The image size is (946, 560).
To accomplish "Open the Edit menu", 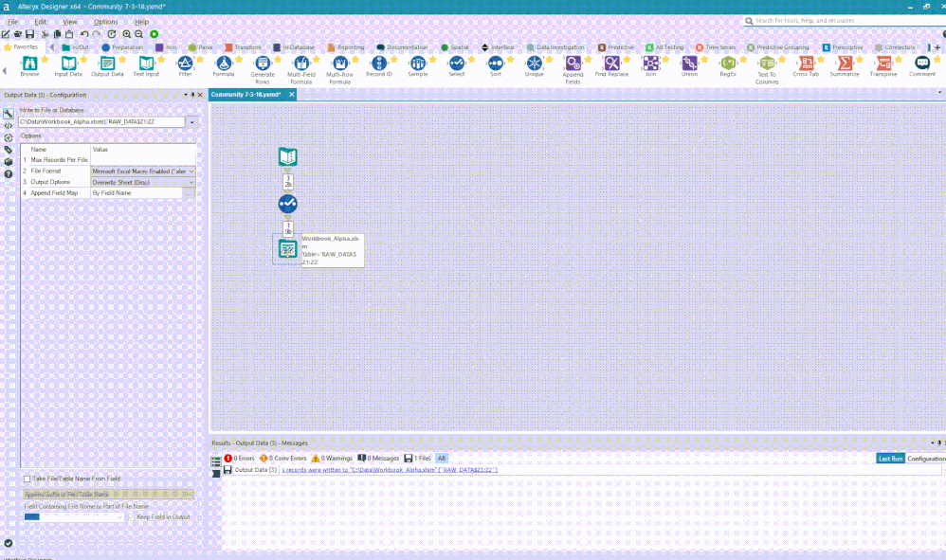I will pos(41,22).
